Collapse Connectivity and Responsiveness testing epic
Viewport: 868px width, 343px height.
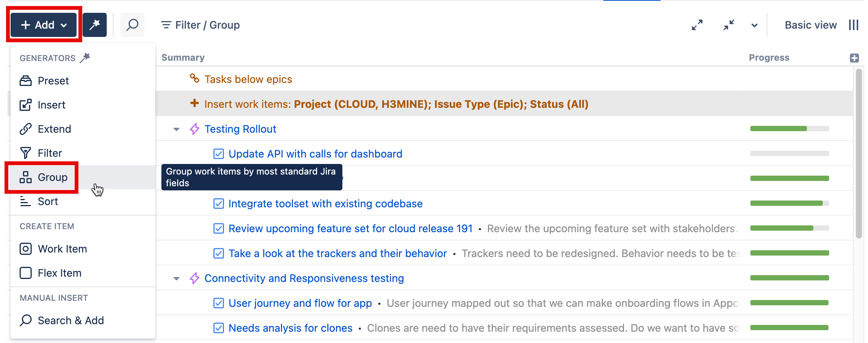(x=176, y=279)
